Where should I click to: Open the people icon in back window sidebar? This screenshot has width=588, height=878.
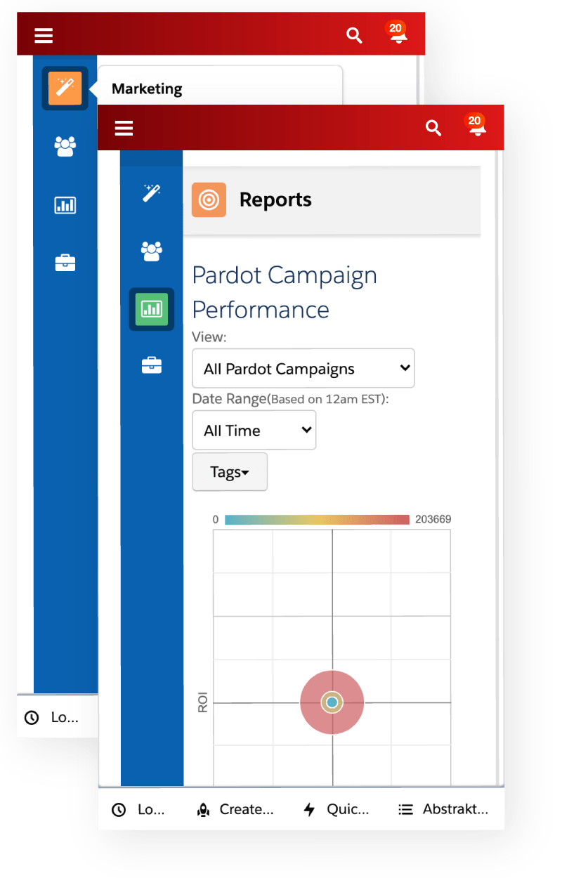point(65,147)
